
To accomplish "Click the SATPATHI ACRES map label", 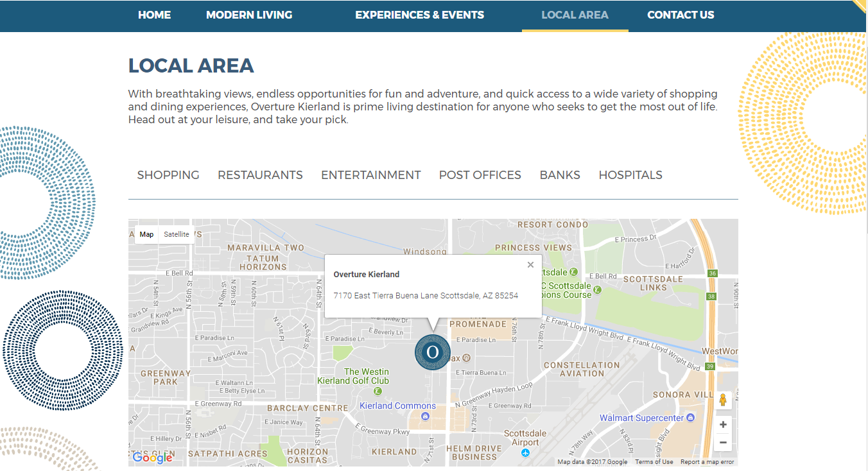I will 227,454.
